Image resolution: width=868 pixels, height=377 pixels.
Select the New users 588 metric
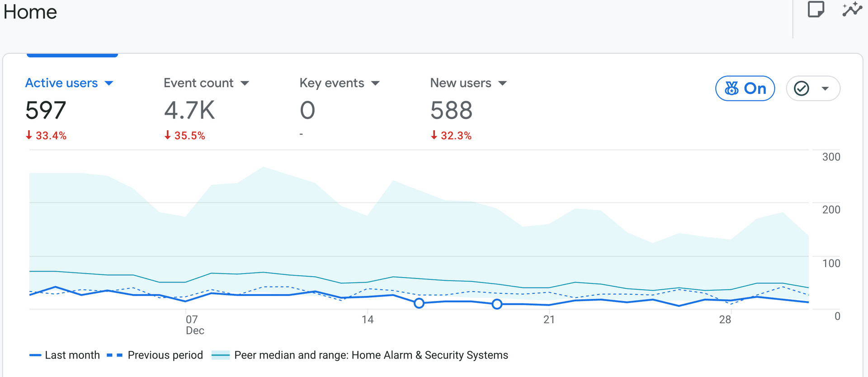coord(451,110)
